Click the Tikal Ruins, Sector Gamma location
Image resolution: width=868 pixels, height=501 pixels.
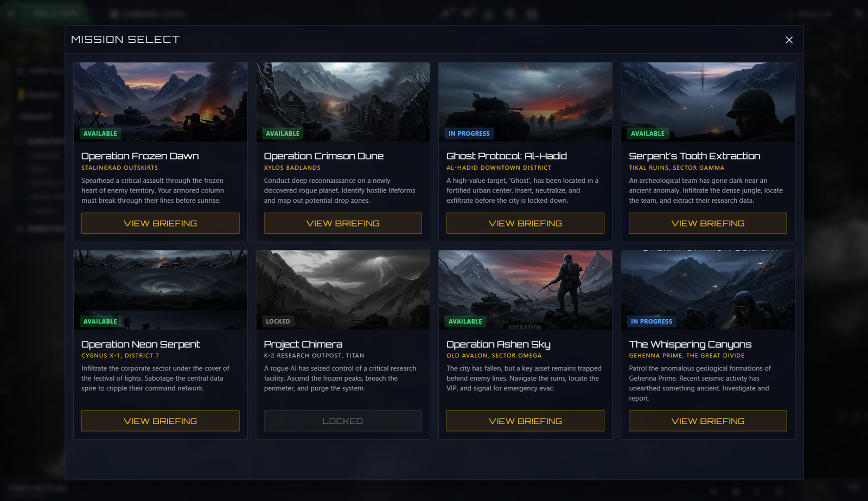(x=676, y=168)
